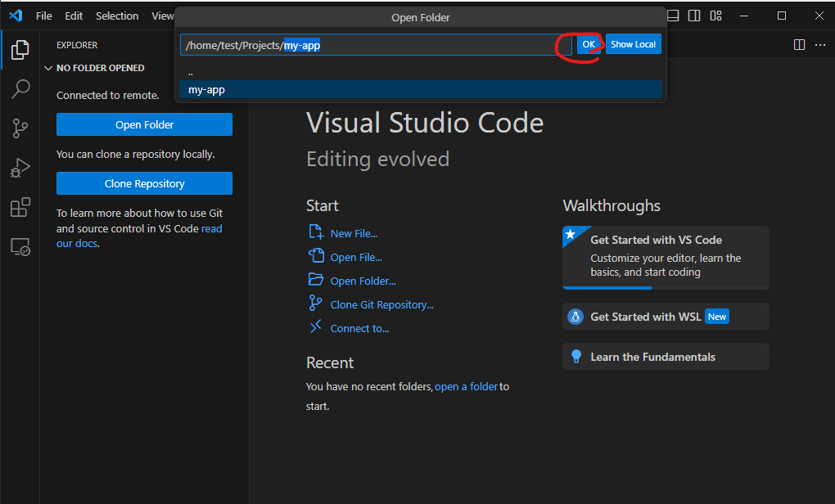Image resolution: width=835 pixels, height=504 pixels.
Task: Open the Extensions view icon
Action: tap(20, 207)
